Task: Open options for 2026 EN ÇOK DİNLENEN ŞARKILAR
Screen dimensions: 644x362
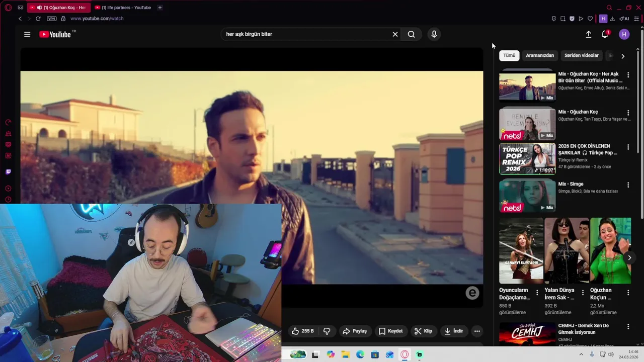Action: [628, 147]
